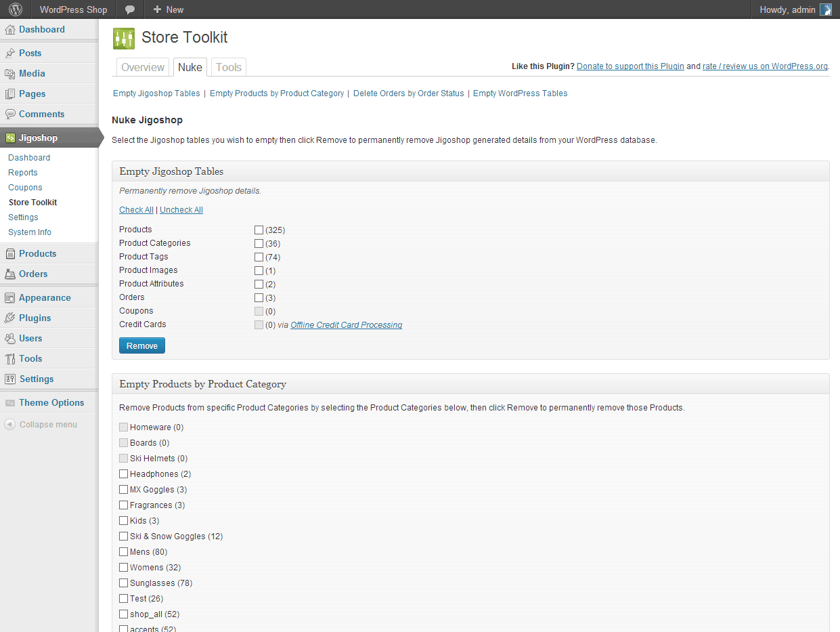Click the Check All link

pyautogui.click(x=136, y=210)
